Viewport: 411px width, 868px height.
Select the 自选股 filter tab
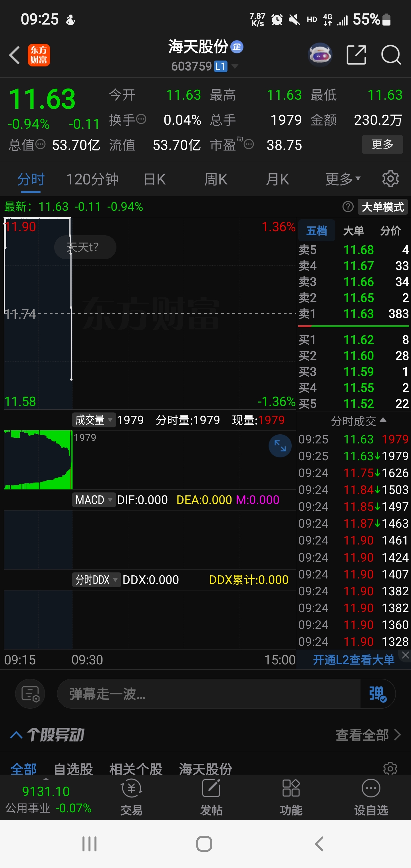point(73,769)
